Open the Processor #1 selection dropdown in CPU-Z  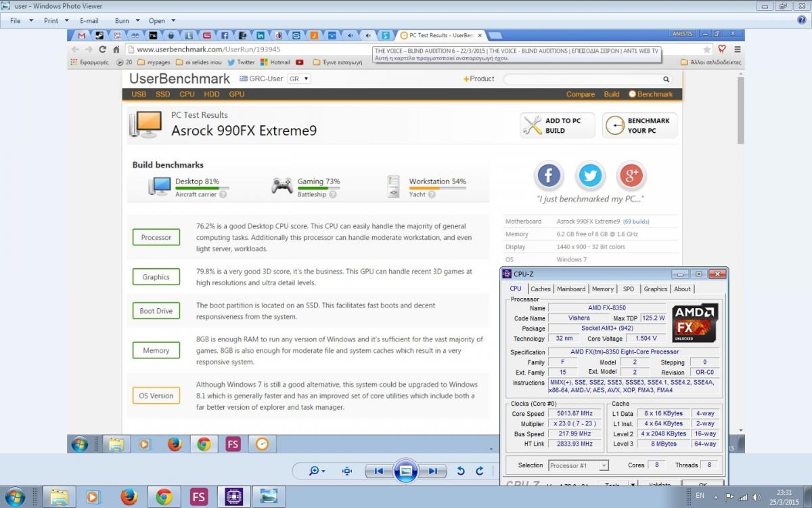click(x=578, y=465)
